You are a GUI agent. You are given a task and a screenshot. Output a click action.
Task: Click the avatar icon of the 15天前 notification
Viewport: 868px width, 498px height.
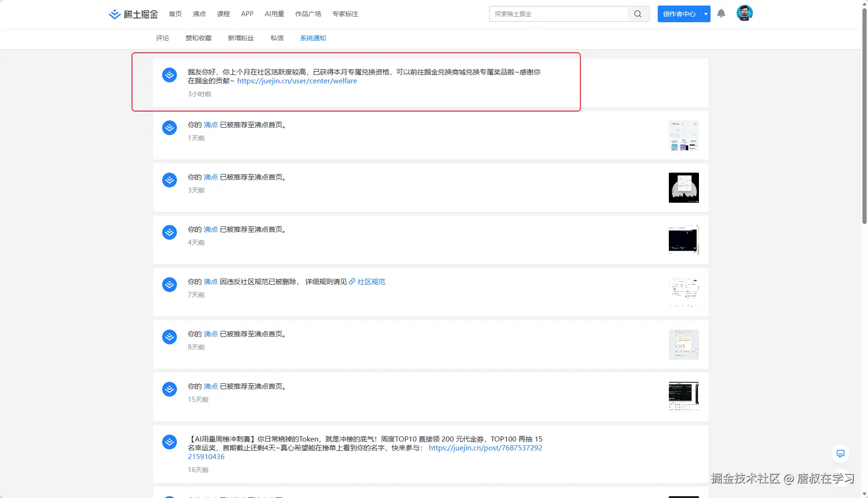tap(170, 389)
